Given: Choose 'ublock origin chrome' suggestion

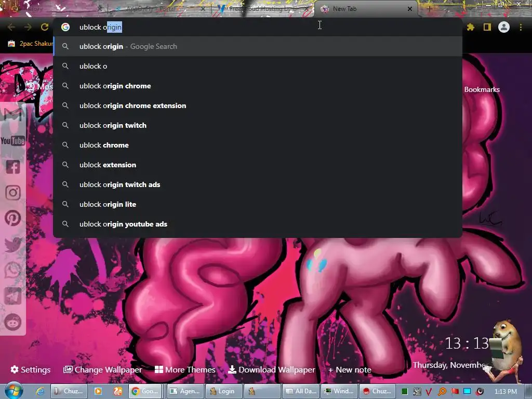Looking at the screenshot, I should [258, 86].
